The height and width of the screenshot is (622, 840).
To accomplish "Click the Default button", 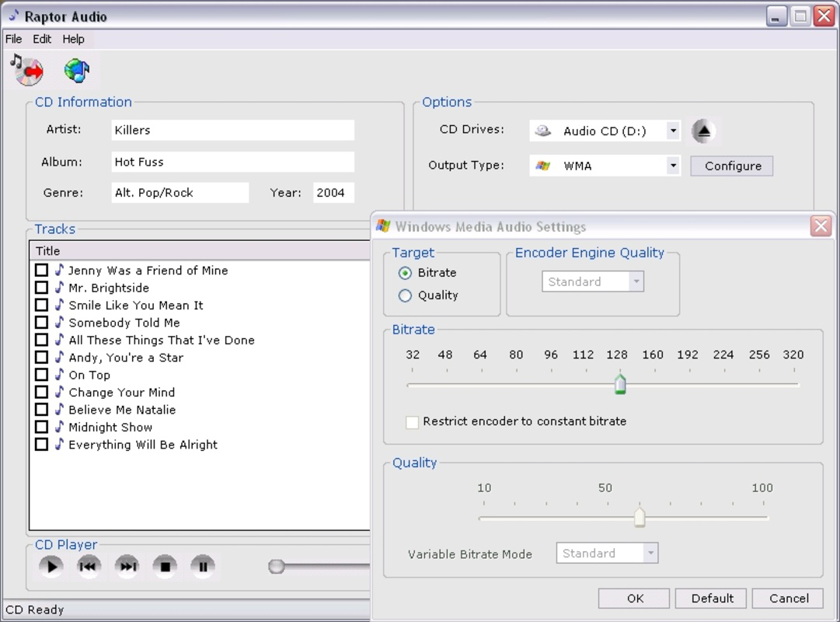I will coord(711,599).
